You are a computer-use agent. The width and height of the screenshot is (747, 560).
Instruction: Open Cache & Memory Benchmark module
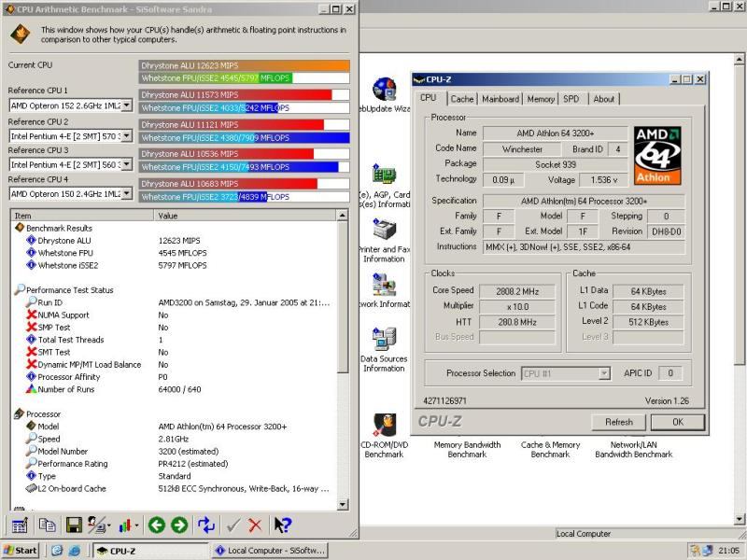point(550,449)
